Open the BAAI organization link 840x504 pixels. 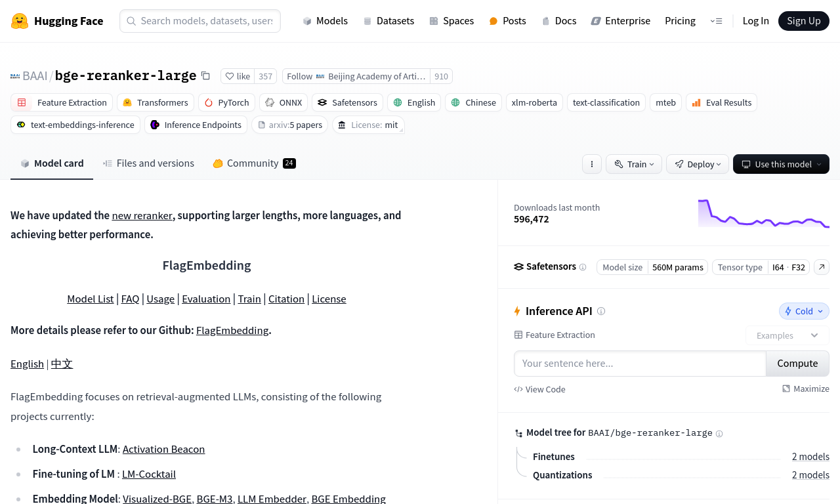[35, 76]
